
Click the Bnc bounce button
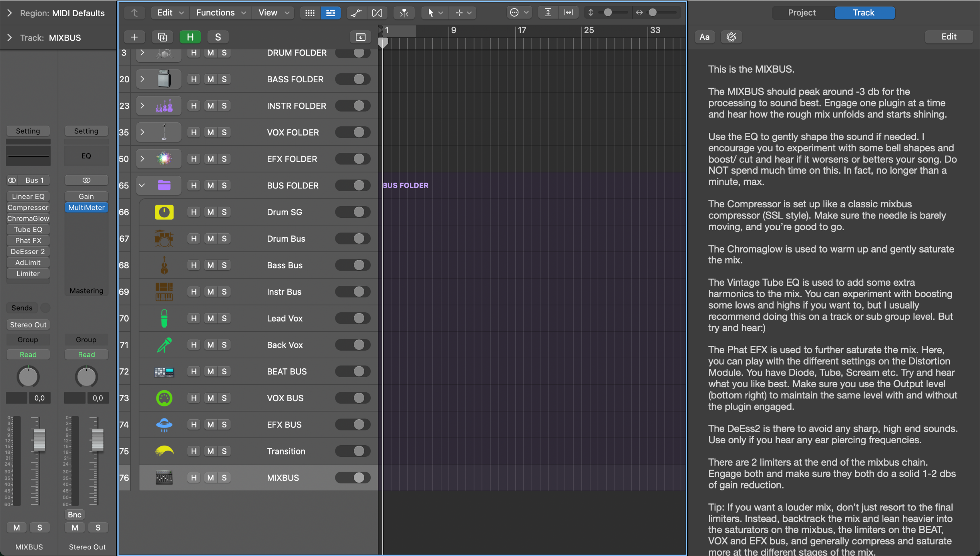75,514
